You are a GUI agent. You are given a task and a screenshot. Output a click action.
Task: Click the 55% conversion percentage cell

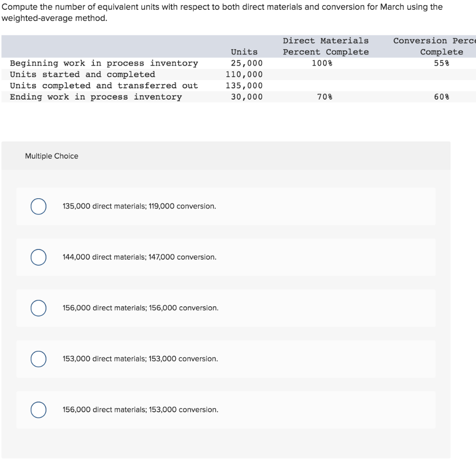[x=442, y=63]
